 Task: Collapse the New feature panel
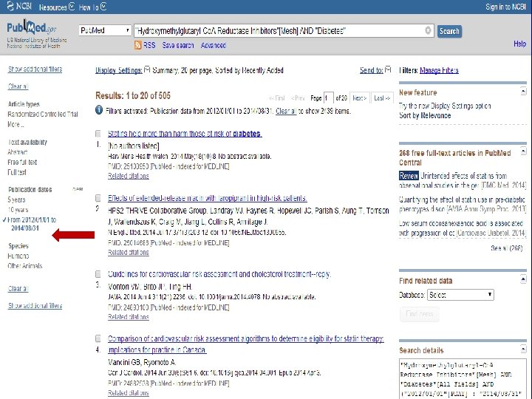click(x=523, y=91)
